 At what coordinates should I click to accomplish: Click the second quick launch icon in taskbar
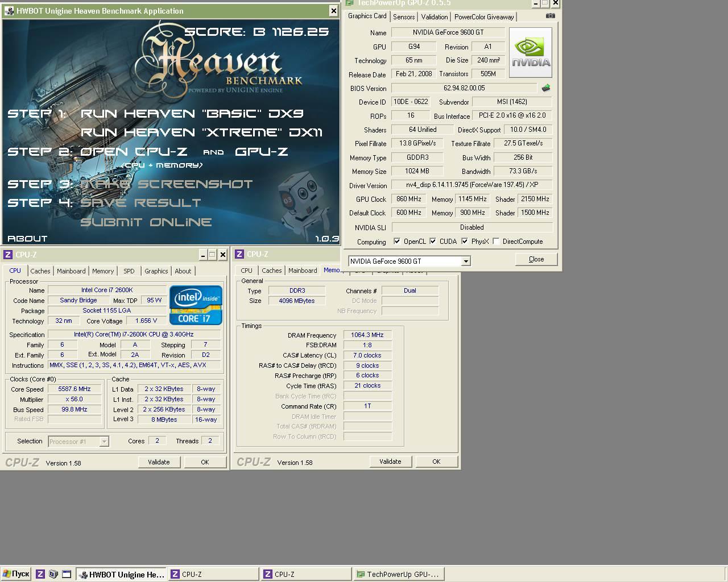point(53,574)
